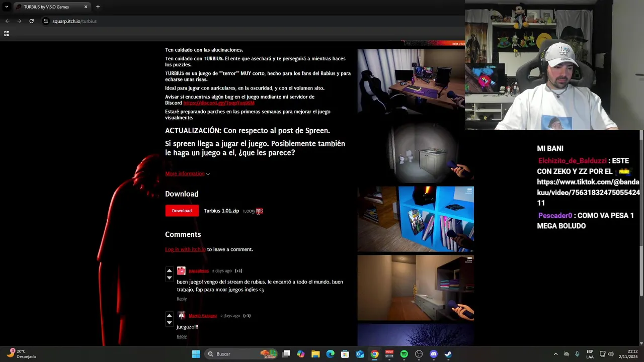Reload the itch.io page

pos(31,21)
